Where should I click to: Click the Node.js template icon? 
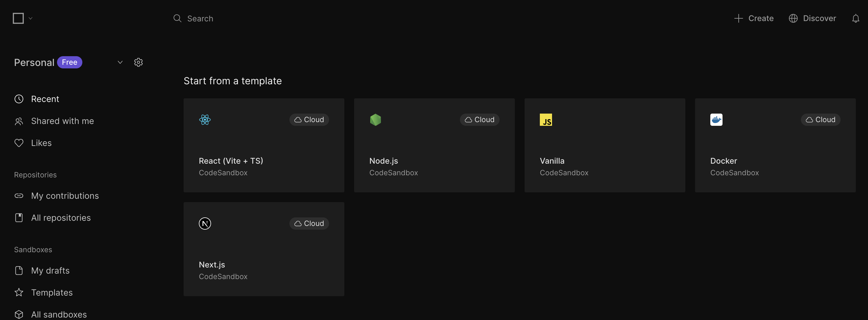tap(375, 119)
